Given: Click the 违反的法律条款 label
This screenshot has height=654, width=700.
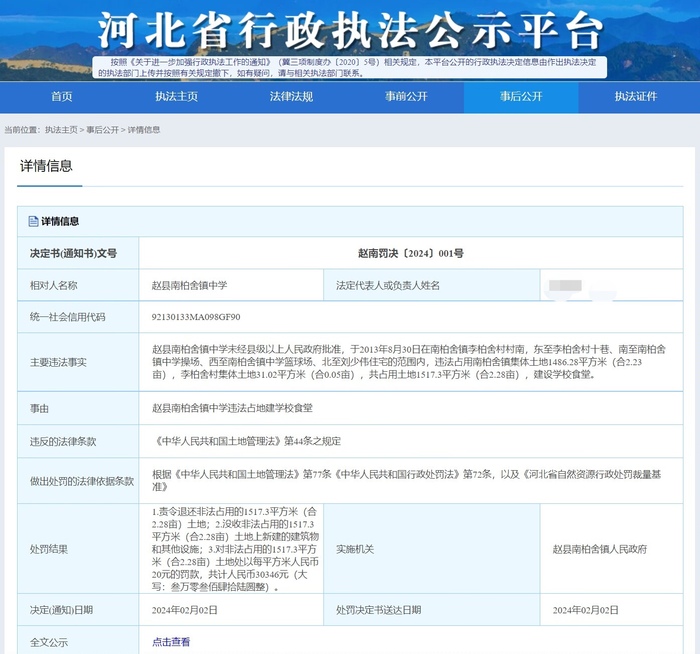Looking at the screenshot, I should click(x=63, y=442).
